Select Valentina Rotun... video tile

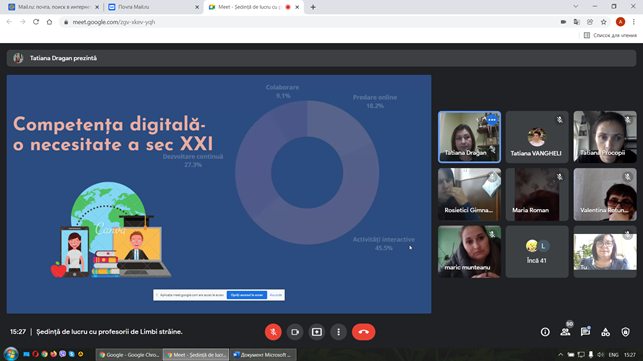(605, 194)
